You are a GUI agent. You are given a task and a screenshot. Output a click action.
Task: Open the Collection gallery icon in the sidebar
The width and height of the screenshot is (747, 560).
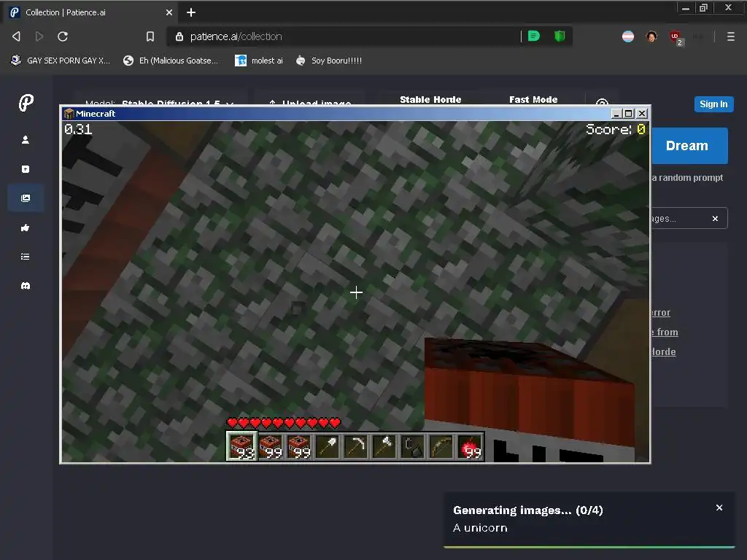[x=26, y=198]
